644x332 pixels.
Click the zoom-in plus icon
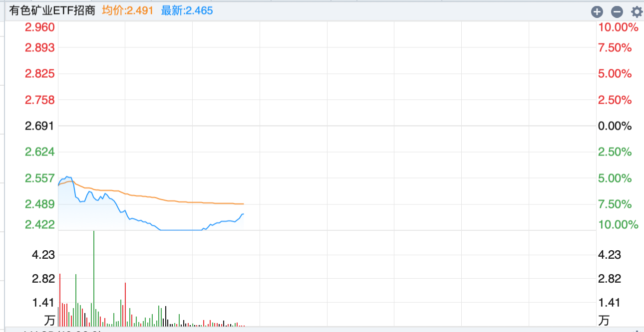pos(597,11)
